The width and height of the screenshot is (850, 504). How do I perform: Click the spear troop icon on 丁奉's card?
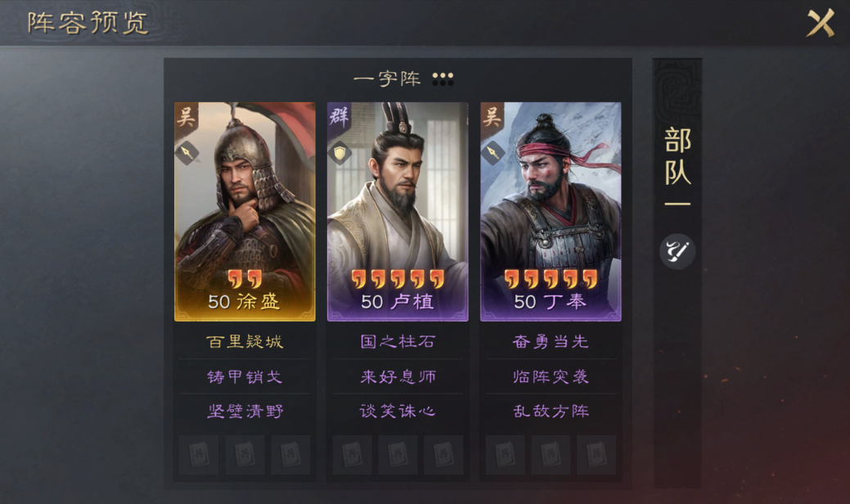pyautogui.click(x=492, y=153)
